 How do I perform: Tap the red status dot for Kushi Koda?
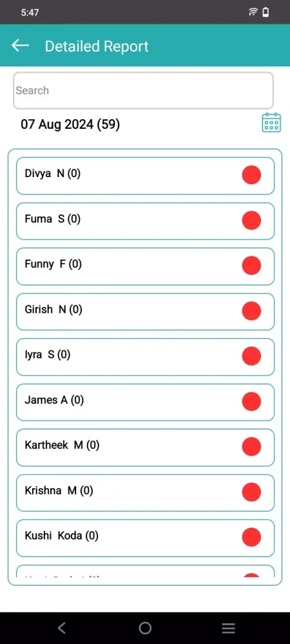click(251, 537)
